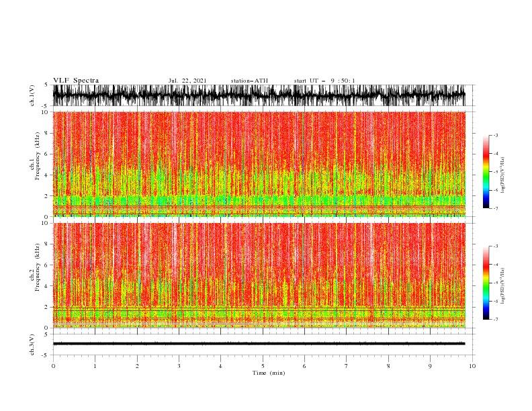Click the 'ch.3(V)' waveform axis label
The image size is (532, 411).
click(x=32, y=345)
